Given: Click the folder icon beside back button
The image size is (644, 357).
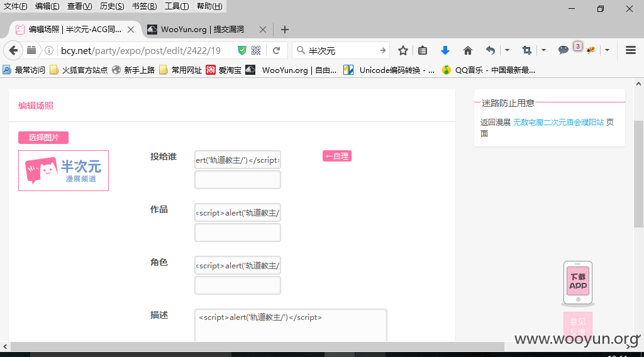Looking at the screenshot, I should [31, 50].
